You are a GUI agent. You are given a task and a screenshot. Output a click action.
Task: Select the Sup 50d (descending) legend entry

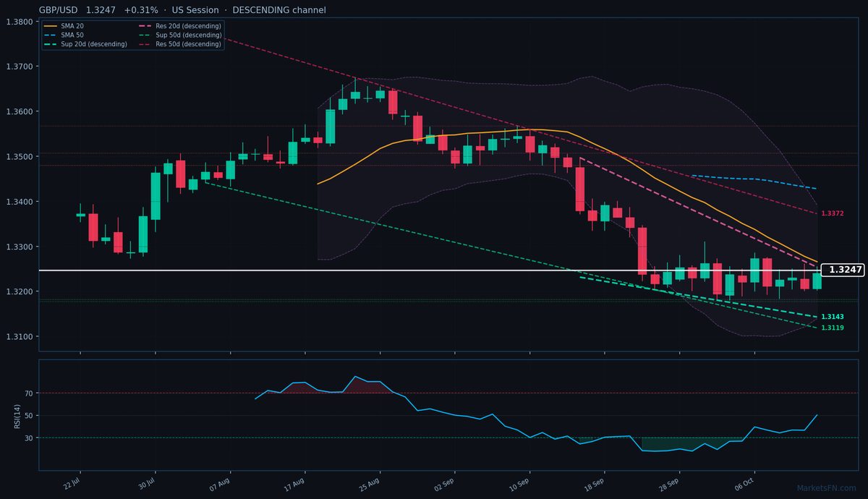[180, 35]
